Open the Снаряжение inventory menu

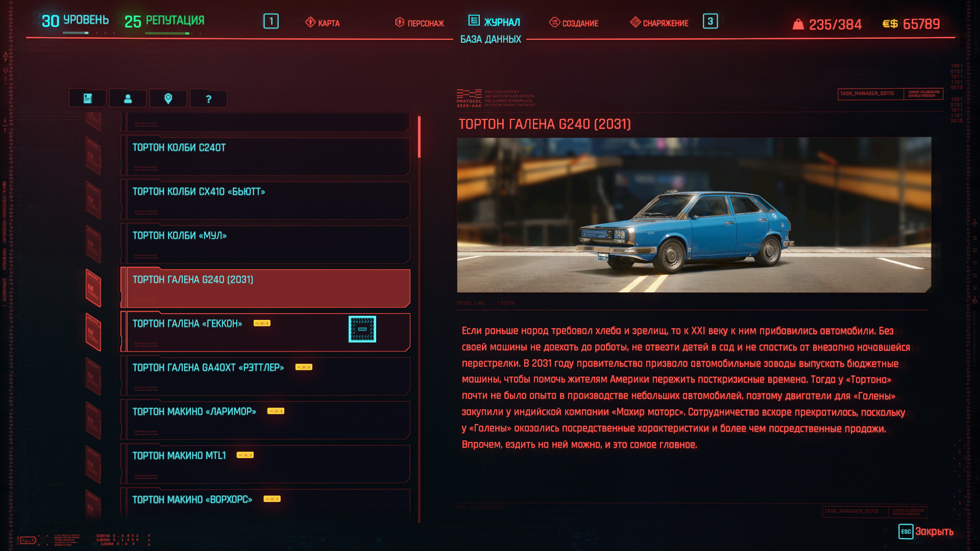pyautogui.click(x=658, y=23)
